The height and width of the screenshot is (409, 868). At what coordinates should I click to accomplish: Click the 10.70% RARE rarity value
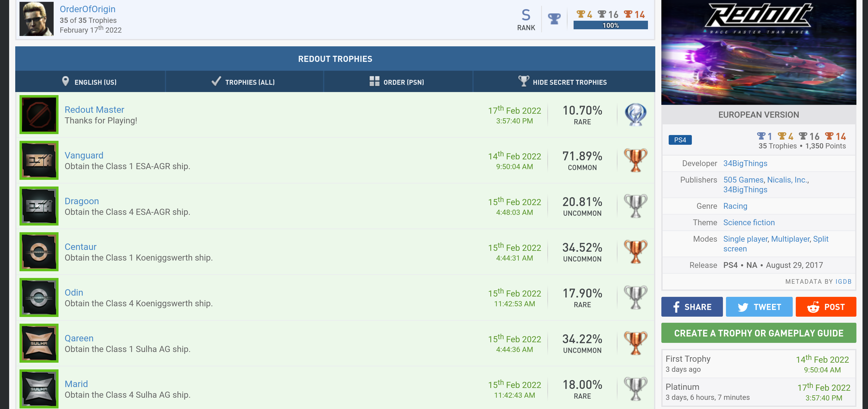click(582, 115)
